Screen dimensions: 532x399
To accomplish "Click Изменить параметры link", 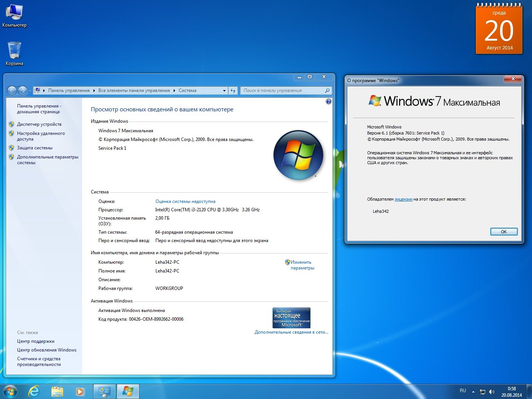I will (302, 265).
